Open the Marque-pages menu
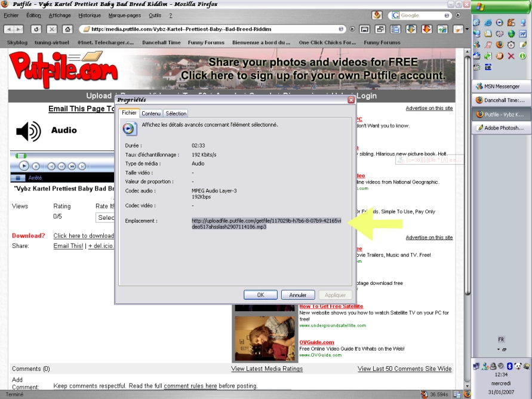Screen dimensions: 532x399 pos(125,16)
